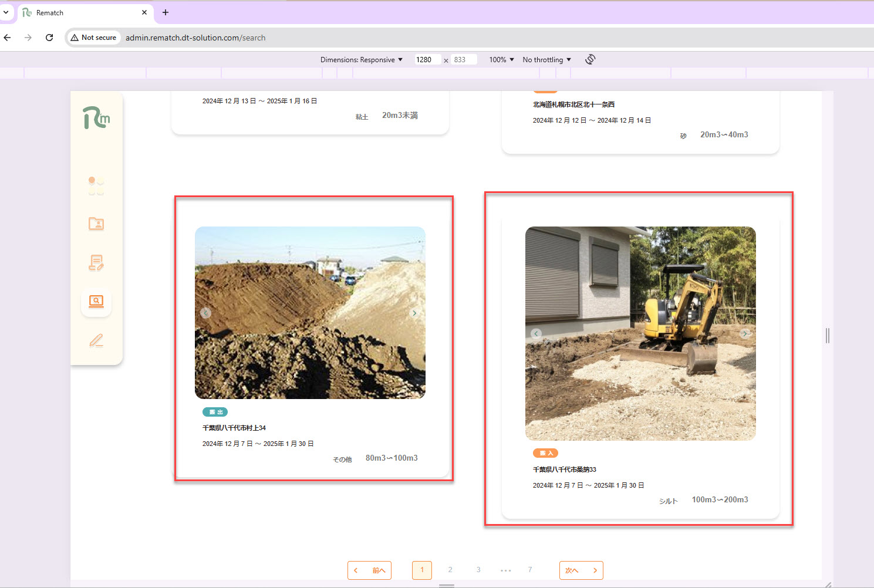The height and width of the screenshot is (588, 874).
Task: Click the 次へ next page button
Action: pos(581,570)
